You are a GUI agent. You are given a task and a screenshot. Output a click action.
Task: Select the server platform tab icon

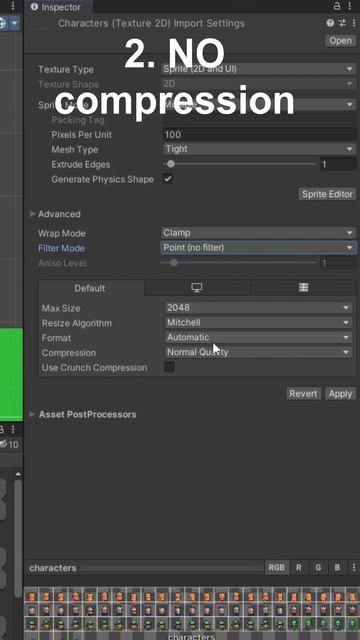pos(303,288)
